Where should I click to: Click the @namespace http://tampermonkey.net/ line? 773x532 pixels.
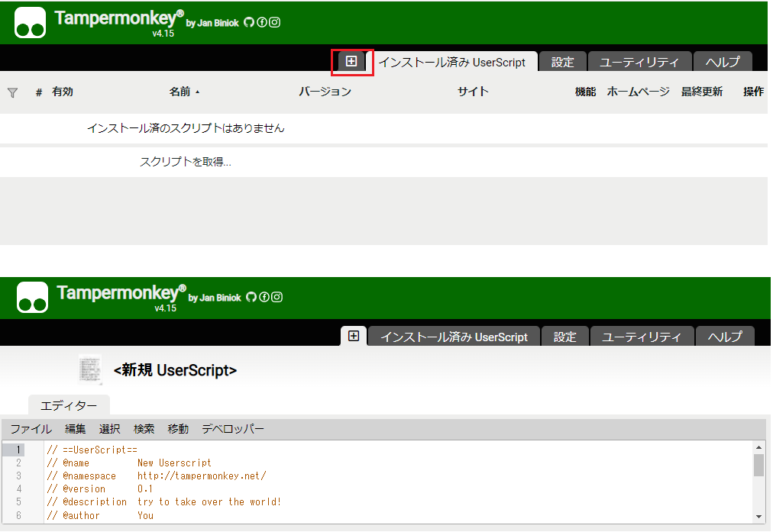click(157, 476)
